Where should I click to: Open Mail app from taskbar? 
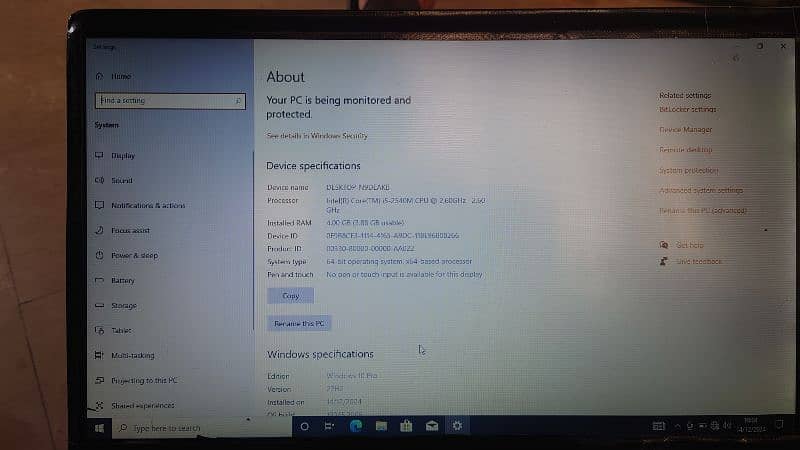point(432,426)
